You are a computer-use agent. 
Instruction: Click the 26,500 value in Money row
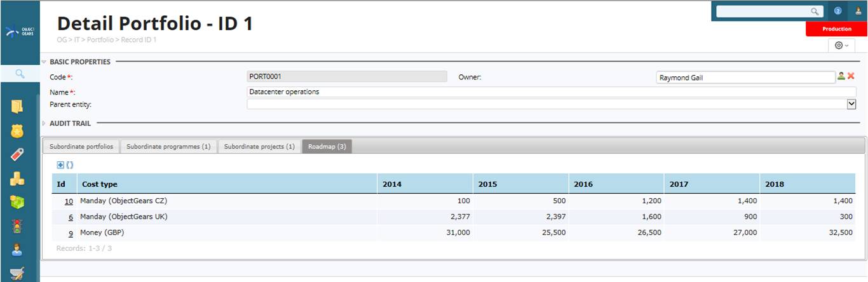point(649,233)
